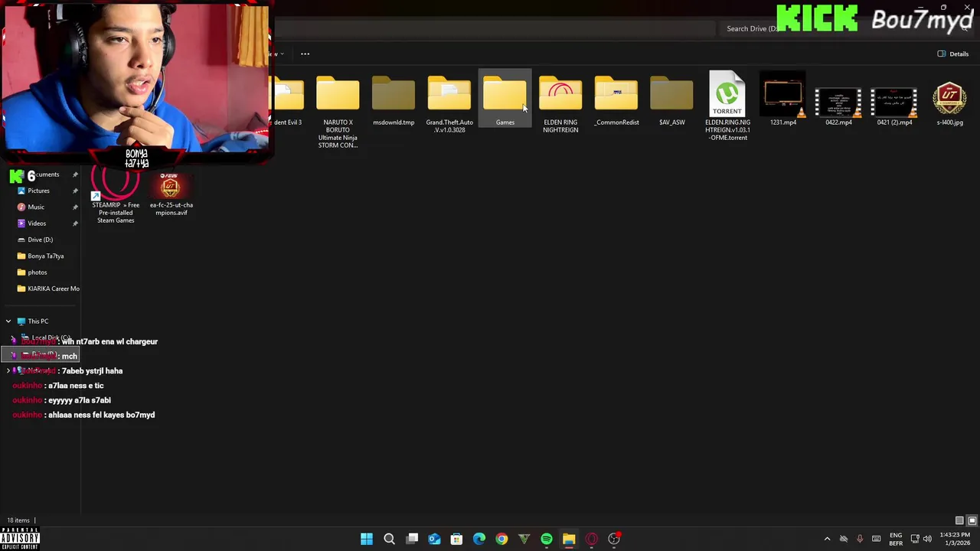Select the s-l400.jpg image file
Viewport: 980px width, 551px height.
tap(949, 103)
